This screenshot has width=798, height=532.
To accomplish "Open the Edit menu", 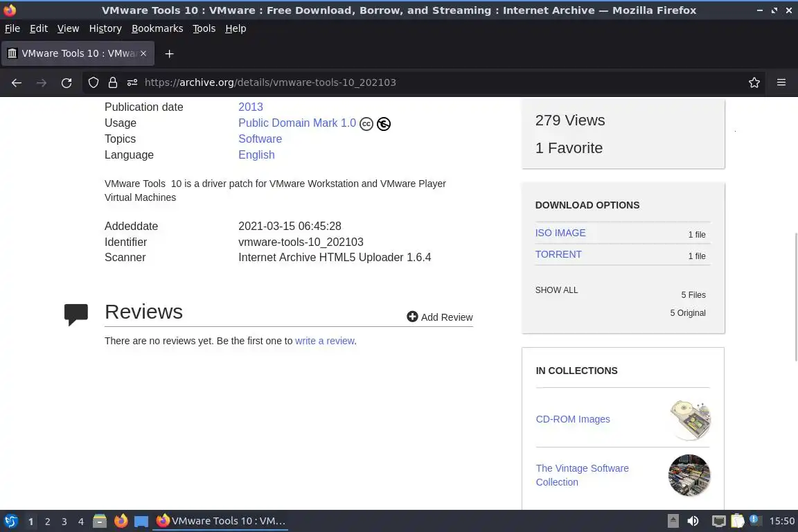I will tap(39, 28).
